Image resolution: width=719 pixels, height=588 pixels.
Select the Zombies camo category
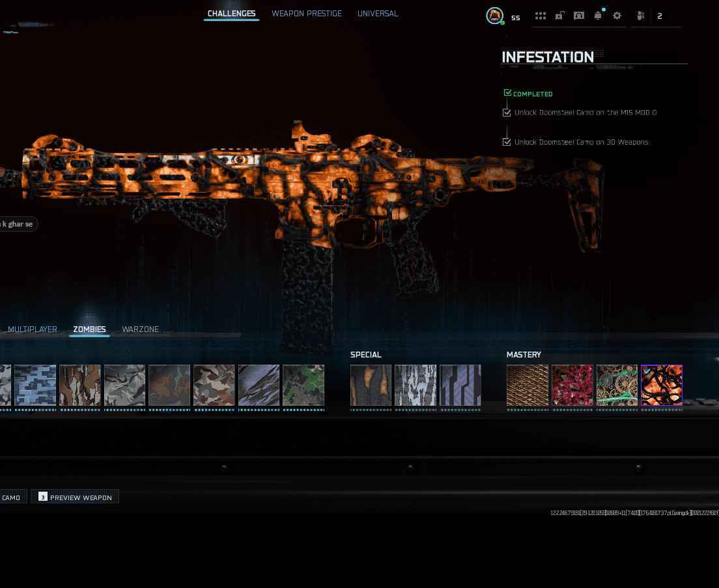tap(89, 329)
